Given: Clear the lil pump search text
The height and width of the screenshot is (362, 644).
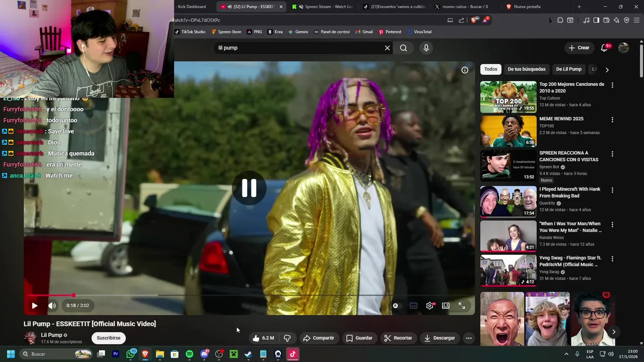Looking at the screenshot, I should click(387, 48).
